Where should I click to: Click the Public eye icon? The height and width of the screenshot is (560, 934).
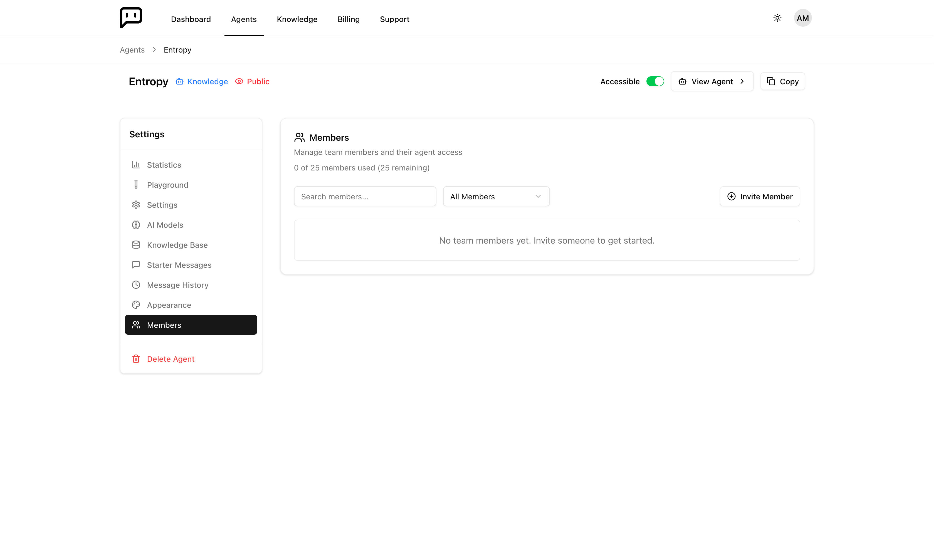pyautogui.click(x=239, y=81)
